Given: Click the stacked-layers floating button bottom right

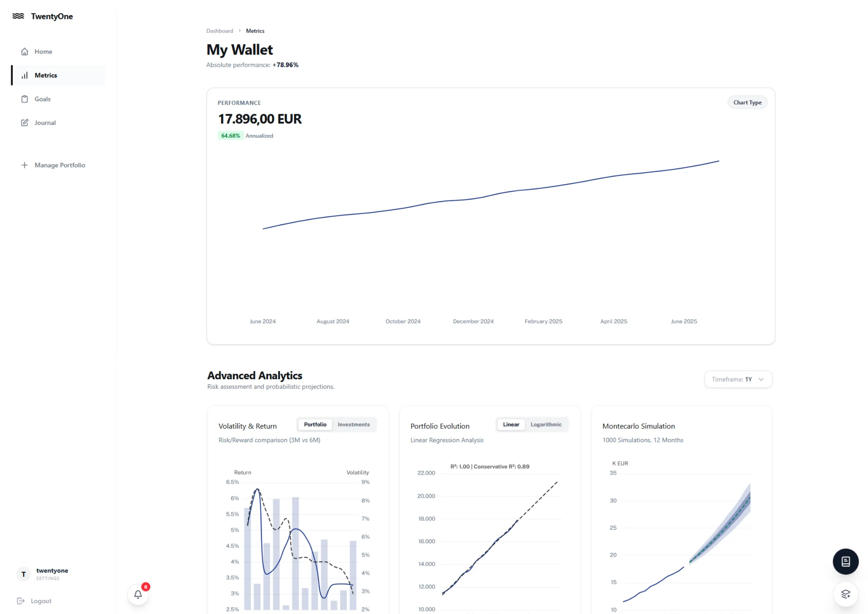Looking at the screenshot, I should [846, 594].
